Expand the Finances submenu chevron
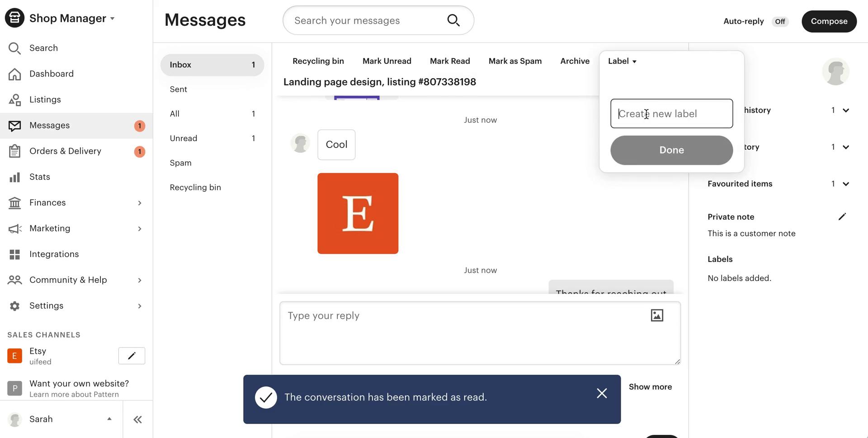Viewport: 868px width, 438px height. pos(139,203)
